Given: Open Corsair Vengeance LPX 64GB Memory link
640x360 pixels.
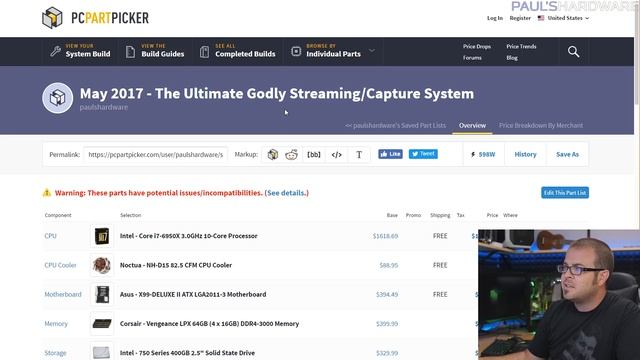Looking at the screenshot, I should click(x=209, y=324).
